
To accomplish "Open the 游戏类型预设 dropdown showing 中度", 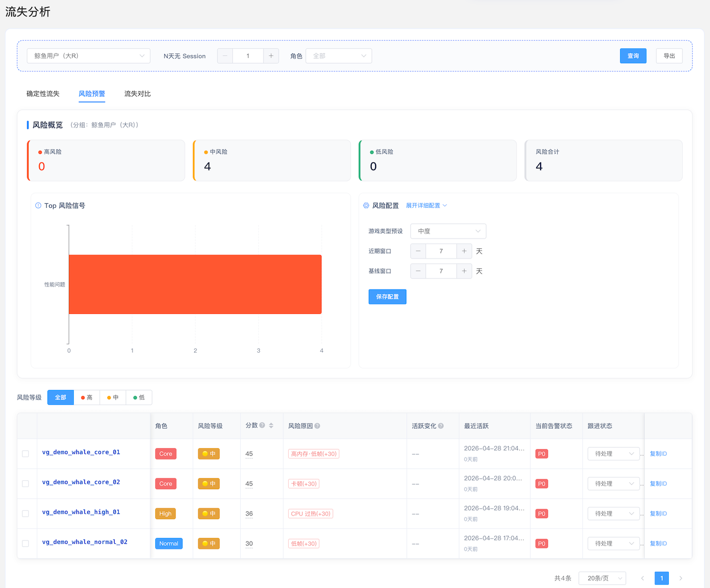I will pyautogui.click(x=448, y=231).
